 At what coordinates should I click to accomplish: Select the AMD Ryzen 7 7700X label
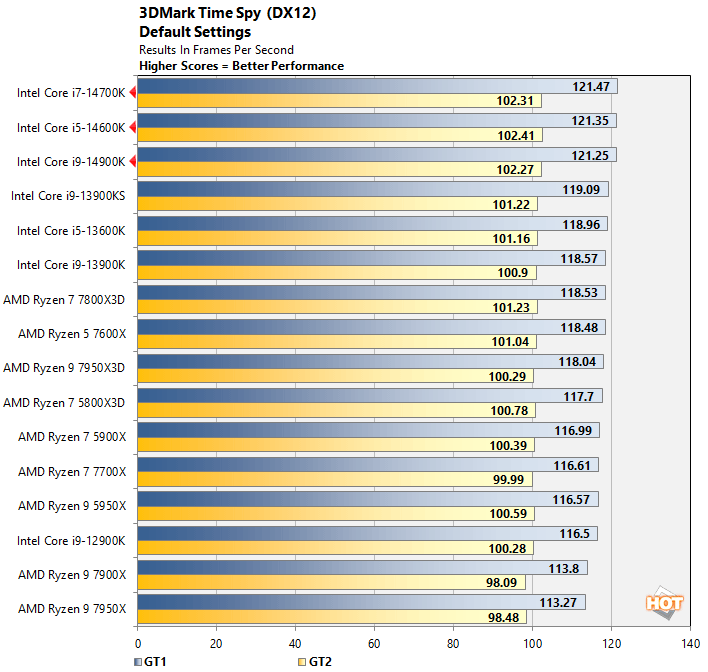click(x=72, y=471)
